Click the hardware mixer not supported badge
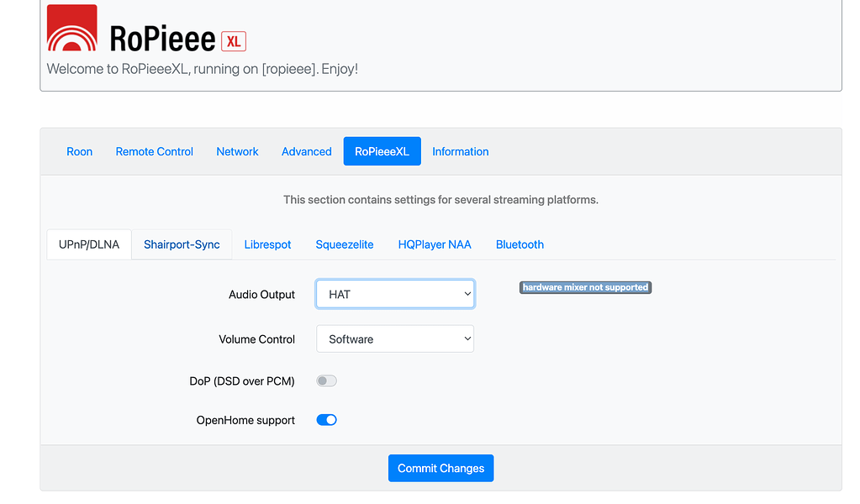 tap(585, 286)
